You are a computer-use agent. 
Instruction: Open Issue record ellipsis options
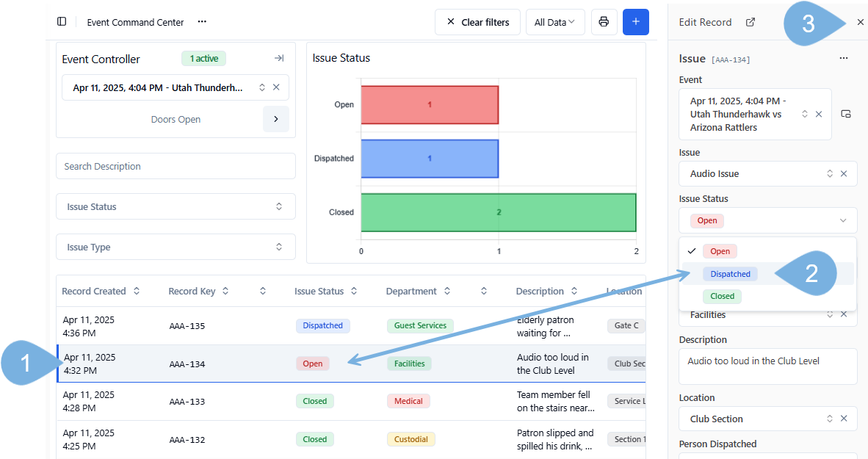click(x=844, y=58)
